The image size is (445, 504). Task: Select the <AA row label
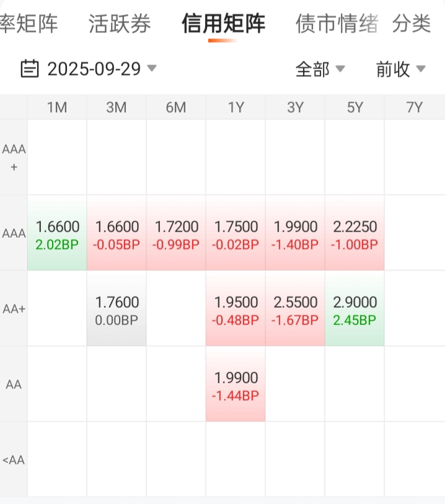click(x=14, y=460)
